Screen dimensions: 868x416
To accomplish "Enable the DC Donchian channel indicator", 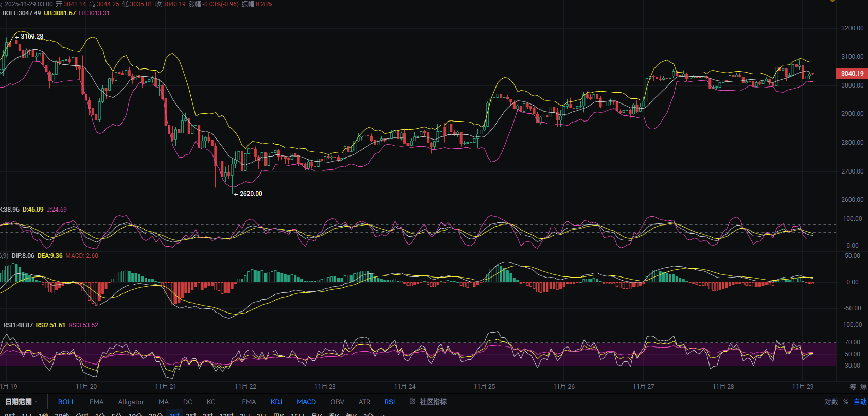I will click(x=187, y=402).
